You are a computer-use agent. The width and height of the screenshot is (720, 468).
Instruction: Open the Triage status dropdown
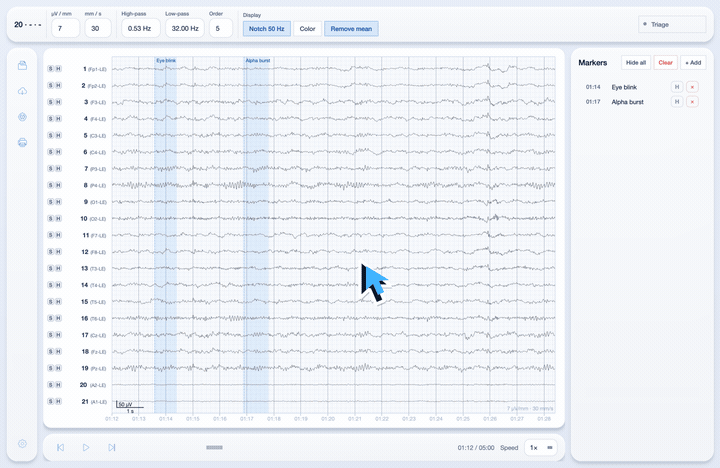(x=672, y=24)
